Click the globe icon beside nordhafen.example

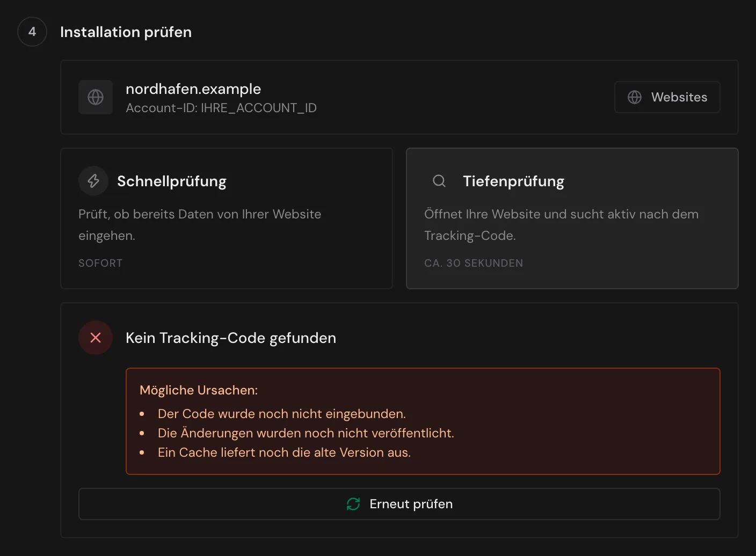click(96, 97)
